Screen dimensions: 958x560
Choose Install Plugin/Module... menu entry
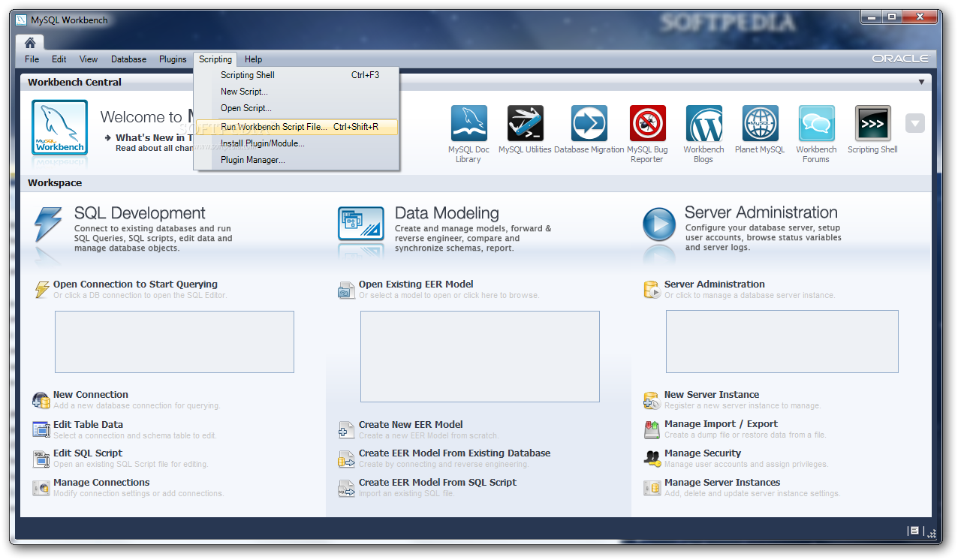click(297, 143)
